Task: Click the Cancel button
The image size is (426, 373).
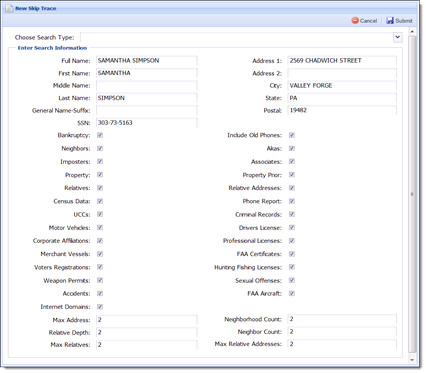Action: click(364, 21)
